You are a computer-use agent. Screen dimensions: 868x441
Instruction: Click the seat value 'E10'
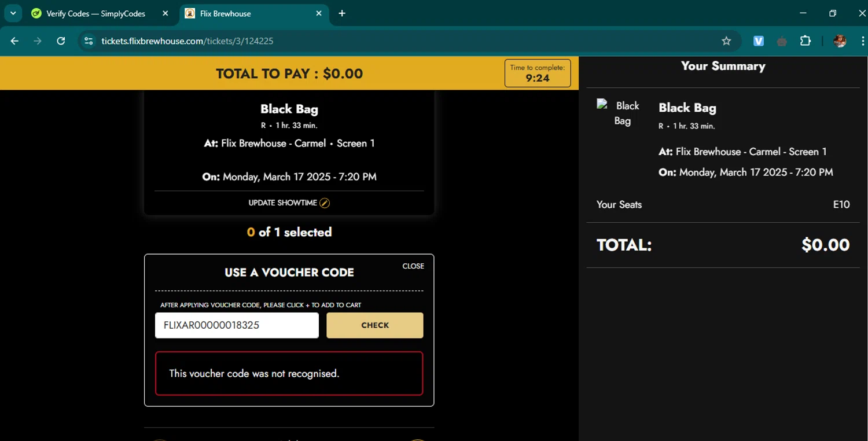point(841,204)
